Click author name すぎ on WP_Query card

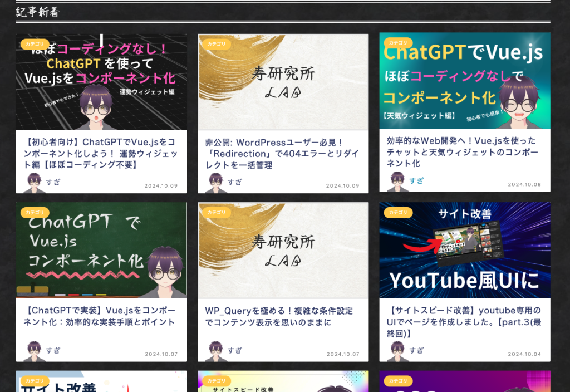[x=235, y=350]
